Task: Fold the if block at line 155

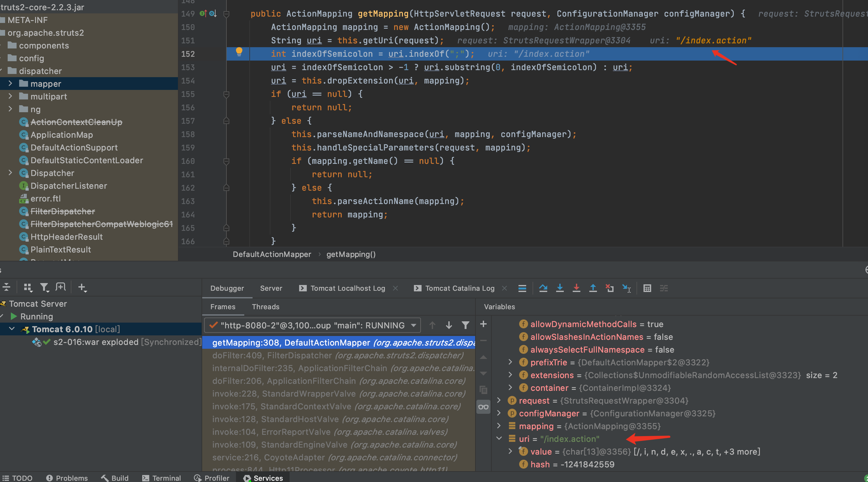Action: (x=226, y=94)
